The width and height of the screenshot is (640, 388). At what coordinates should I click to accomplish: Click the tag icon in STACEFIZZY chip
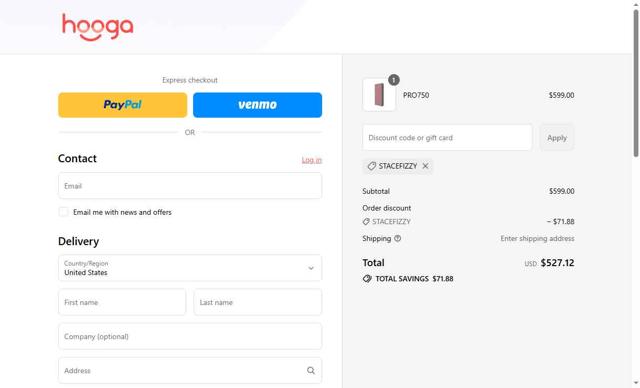[x=371, y=166]
